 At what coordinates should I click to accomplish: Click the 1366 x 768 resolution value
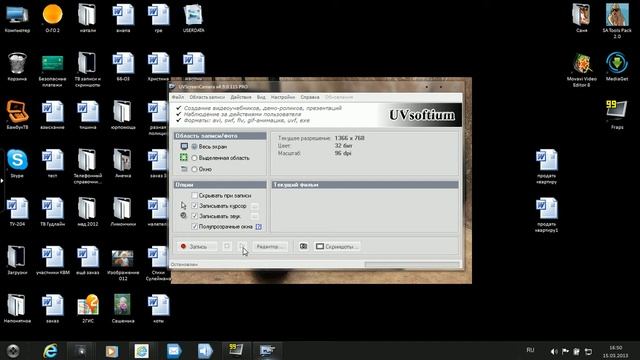tap(350, 138)
